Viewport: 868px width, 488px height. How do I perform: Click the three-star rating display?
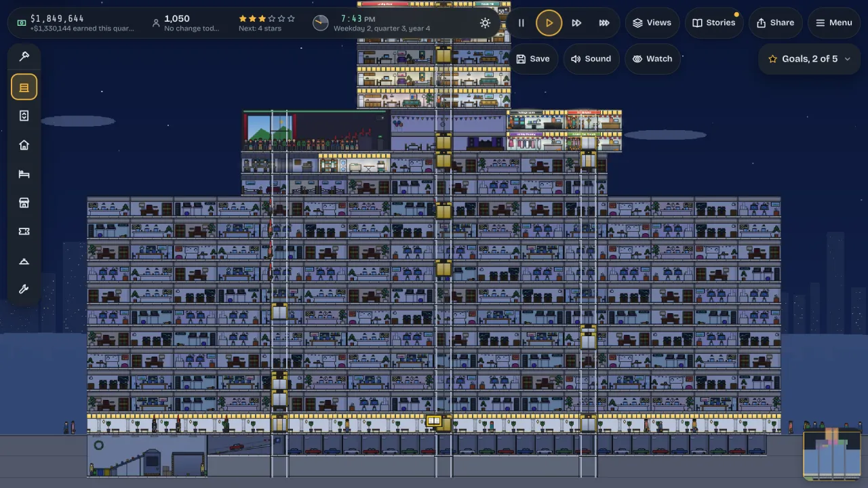click(267, 19)
